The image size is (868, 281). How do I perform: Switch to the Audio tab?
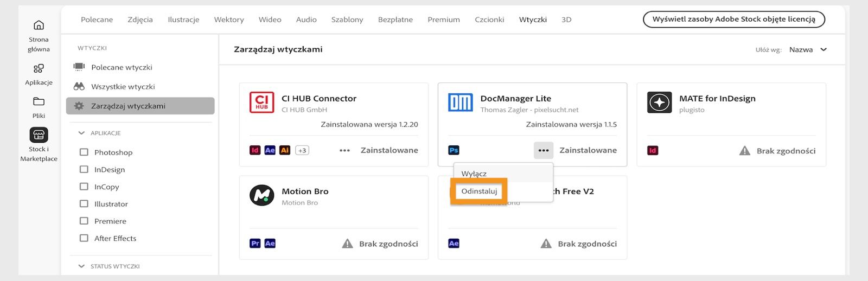pyautogui.click(x=307, y=20)
